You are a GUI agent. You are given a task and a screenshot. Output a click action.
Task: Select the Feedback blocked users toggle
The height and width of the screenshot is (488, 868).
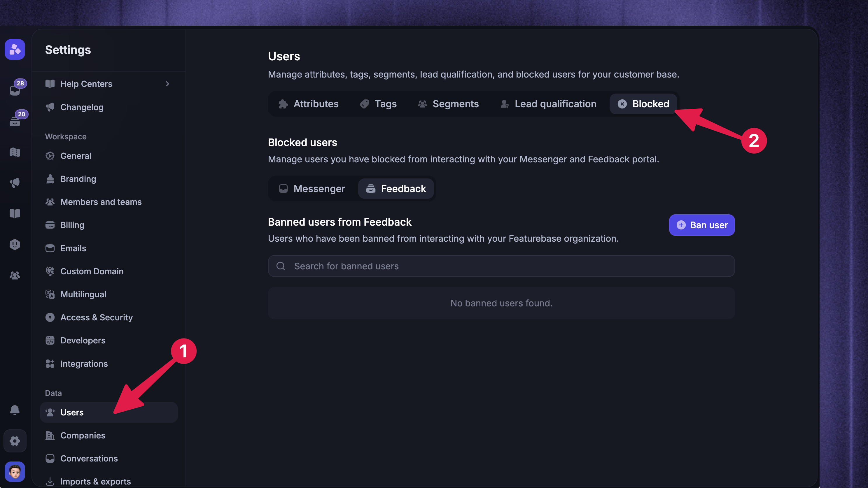click(396, 189)
